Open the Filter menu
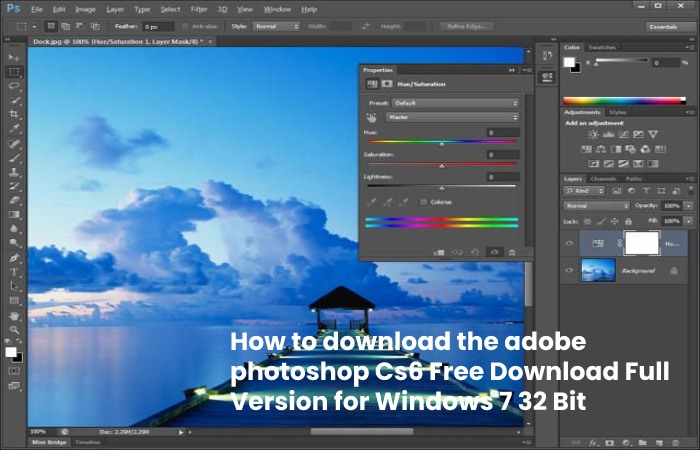The height and width of the screenshot is (450, 700). coord(199,9)
